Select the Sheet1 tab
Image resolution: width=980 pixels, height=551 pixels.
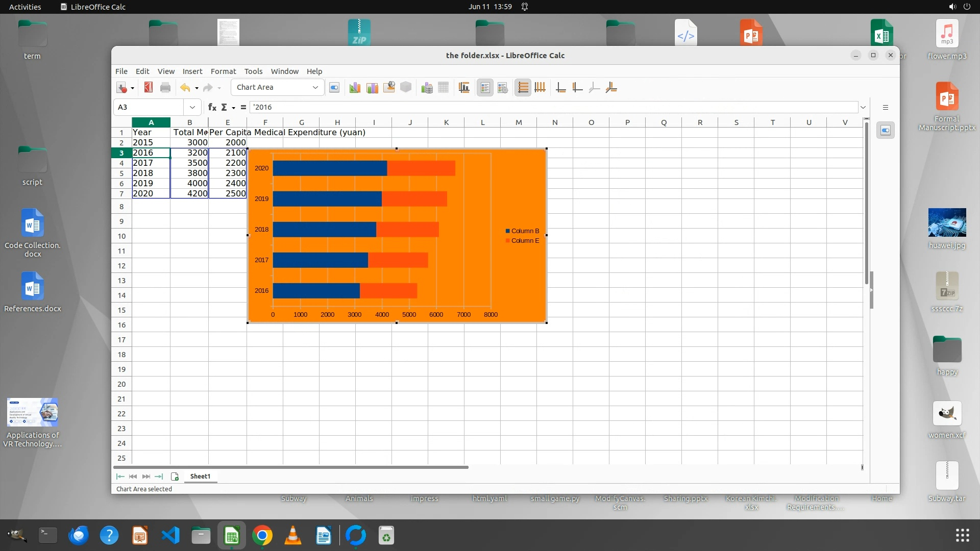(x=200, y=476)
